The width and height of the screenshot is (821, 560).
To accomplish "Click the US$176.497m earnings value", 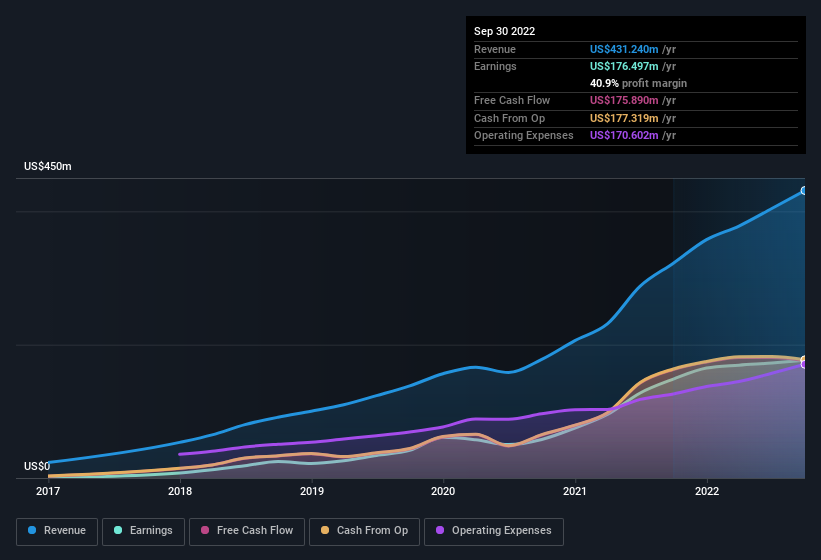I will pyautogui.click(x=624, y=66).
